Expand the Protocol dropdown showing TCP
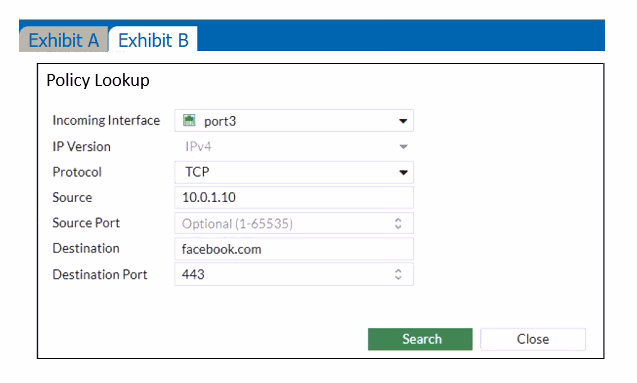The width and height of the screenshot is (637, 383). point(294,172)
